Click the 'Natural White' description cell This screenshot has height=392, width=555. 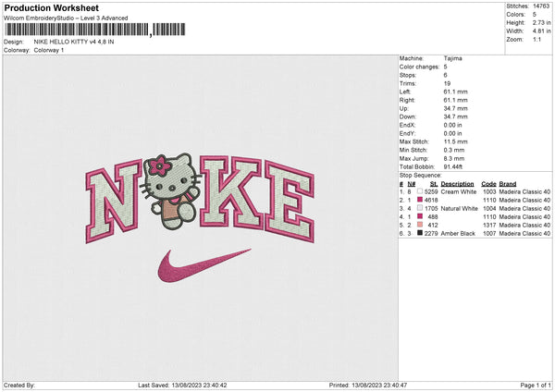(460, 208)
